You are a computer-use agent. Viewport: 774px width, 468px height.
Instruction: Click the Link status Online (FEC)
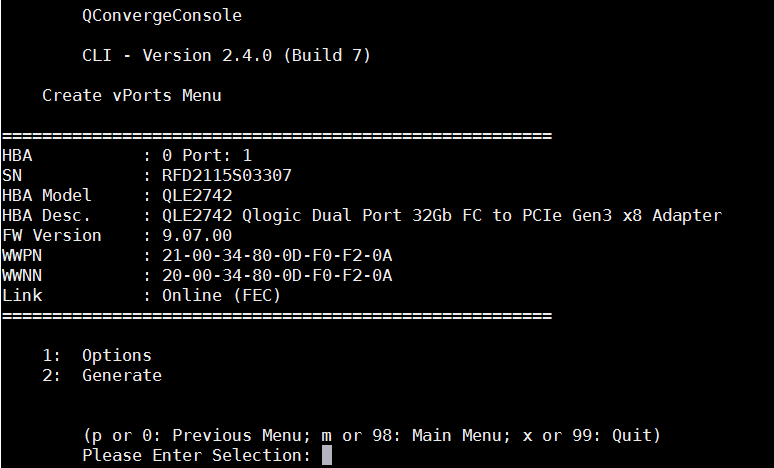pos(221,296)
